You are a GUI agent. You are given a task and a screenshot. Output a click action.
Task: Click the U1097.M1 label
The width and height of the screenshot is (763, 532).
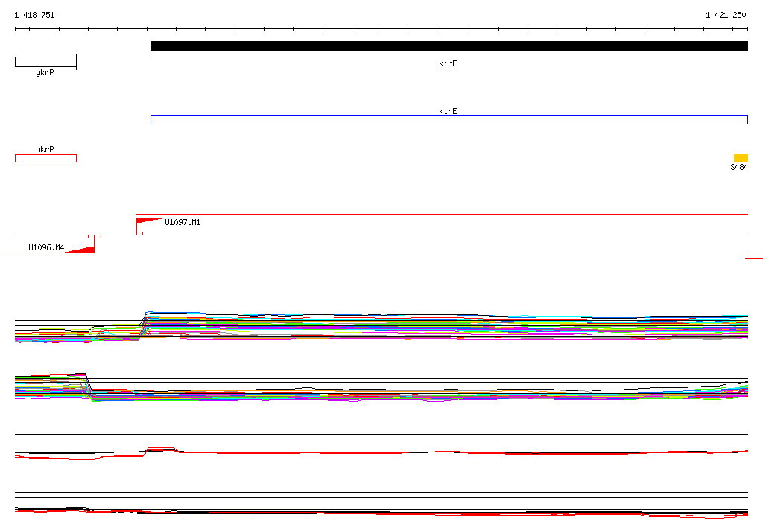coord(183,223)
